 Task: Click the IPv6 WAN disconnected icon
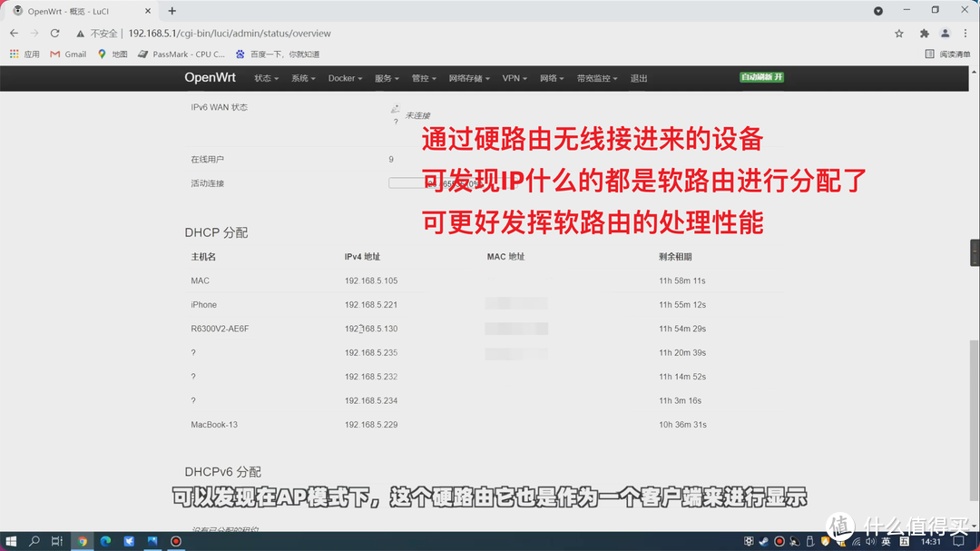(x=395, y=109)
